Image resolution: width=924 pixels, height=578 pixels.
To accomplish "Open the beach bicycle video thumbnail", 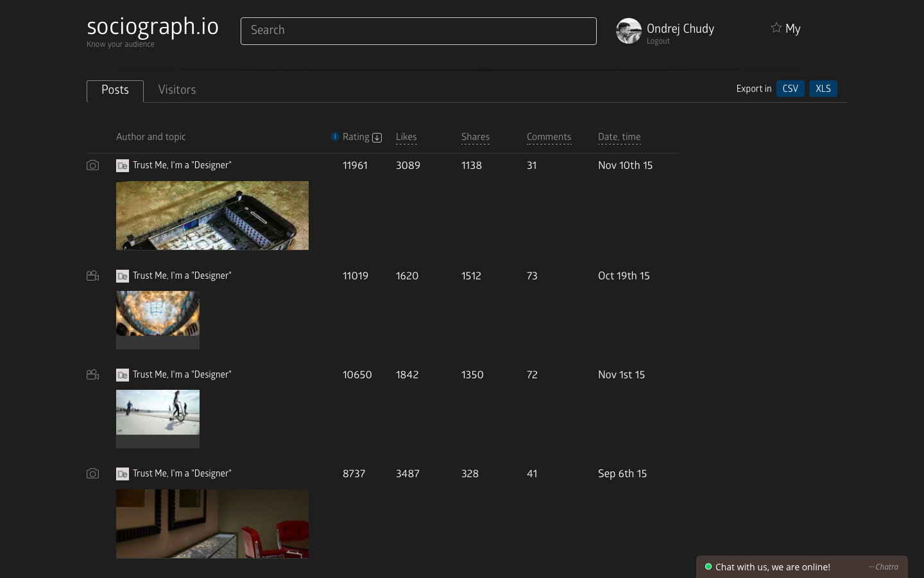I will click(158, 419).
